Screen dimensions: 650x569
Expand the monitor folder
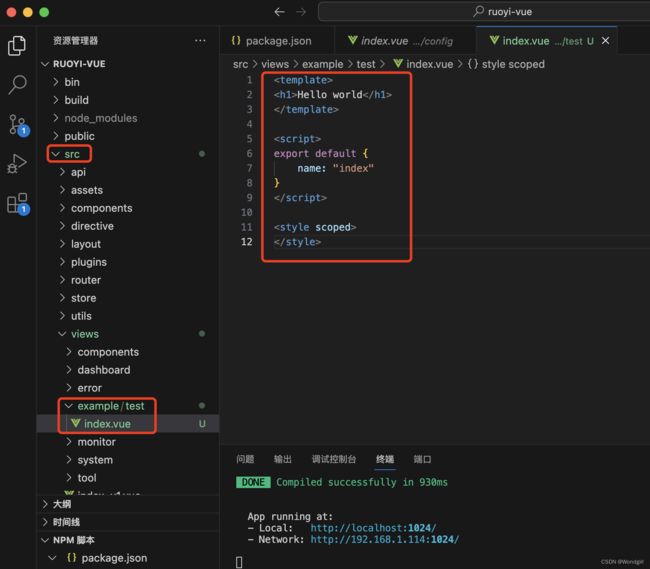point(128,442)
